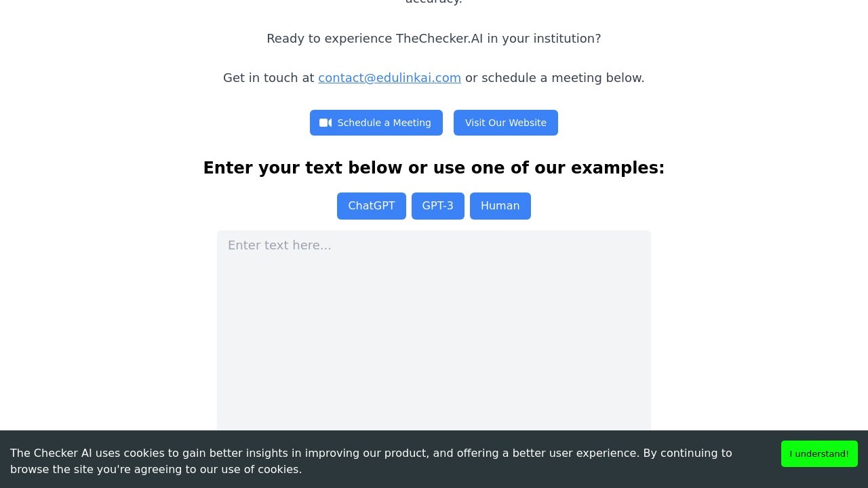This screenshot has height=488, width=868.
Task: Load the GPT-3 example text
Action: click(437, 206)
